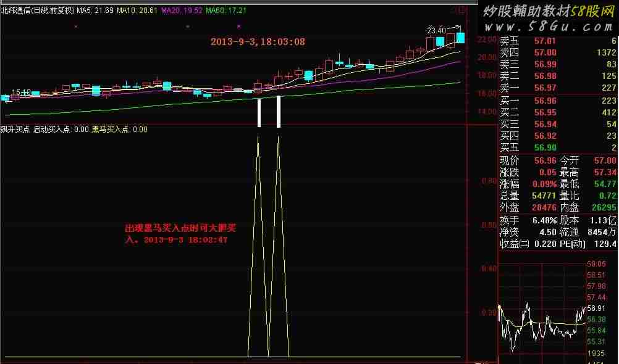Click the 涨幅 0.09% value
619x364 pixels.
pos(544,184)
